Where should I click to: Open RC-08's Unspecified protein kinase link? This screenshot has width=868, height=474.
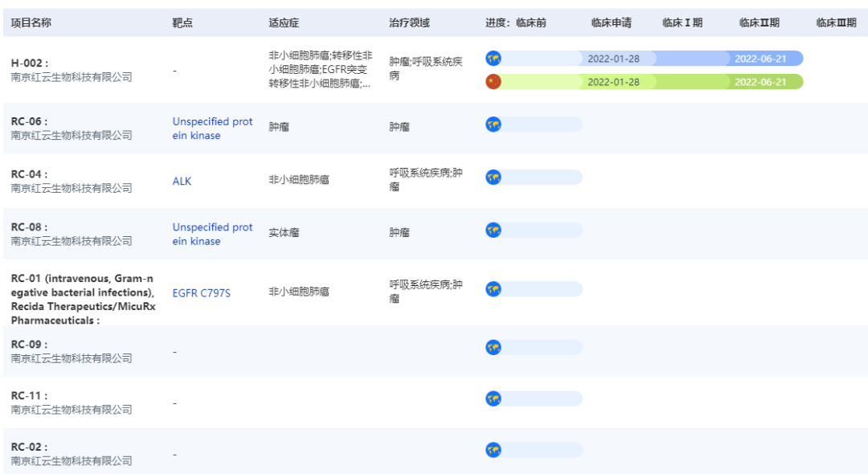[212, 234]
